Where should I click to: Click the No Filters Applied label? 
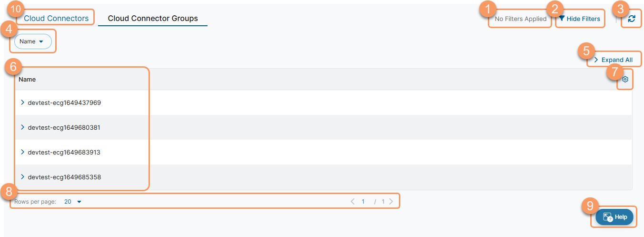coord(521,19)
